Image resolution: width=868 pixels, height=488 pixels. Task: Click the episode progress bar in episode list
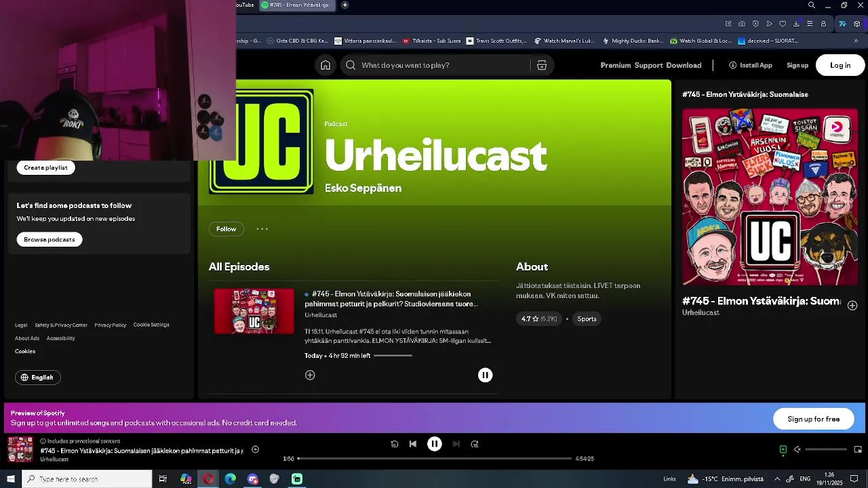(x=393, y=355)
